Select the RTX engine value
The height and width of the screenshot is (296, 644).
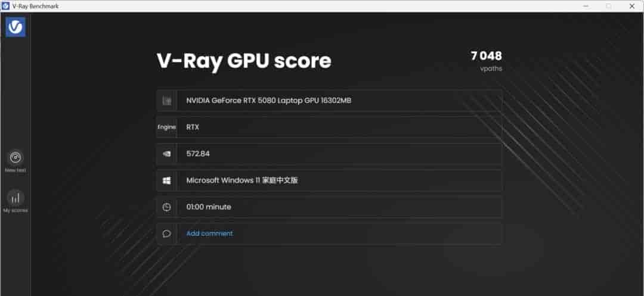click(x=193, y=127)
